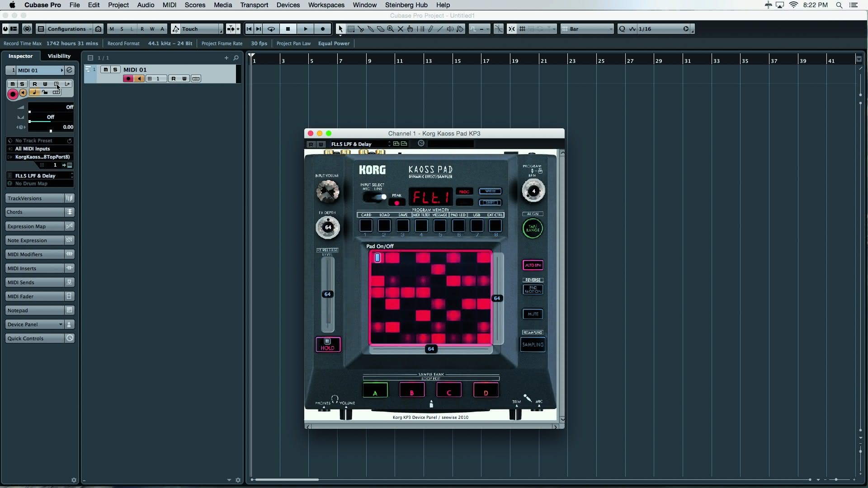Click sample bank A on Kaoss Pad
This screenshot has height=488, width=868.
(375, 390)
